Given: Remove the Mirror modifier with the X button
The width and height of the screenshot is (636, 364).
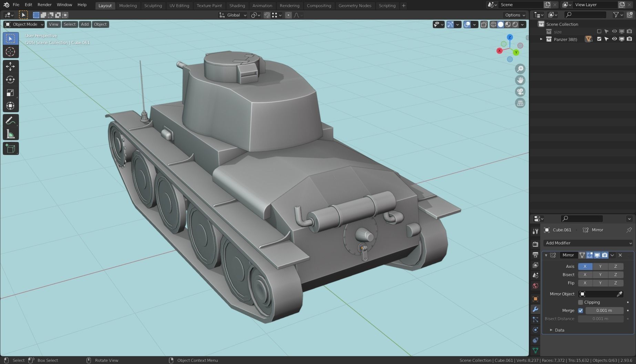Looking at the screenshot, I should (x=620, y=255).
